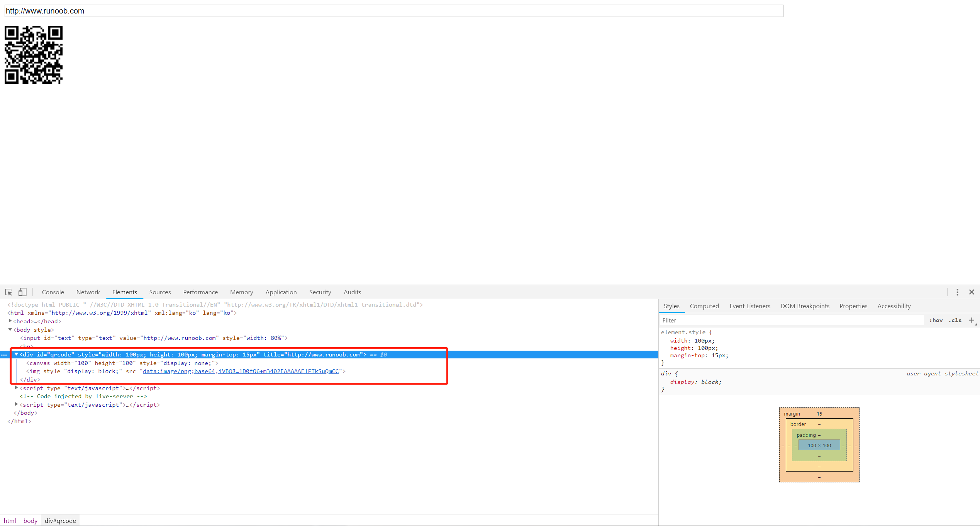
Task: Toggle the .cls class editor
Action: point(955,320)
